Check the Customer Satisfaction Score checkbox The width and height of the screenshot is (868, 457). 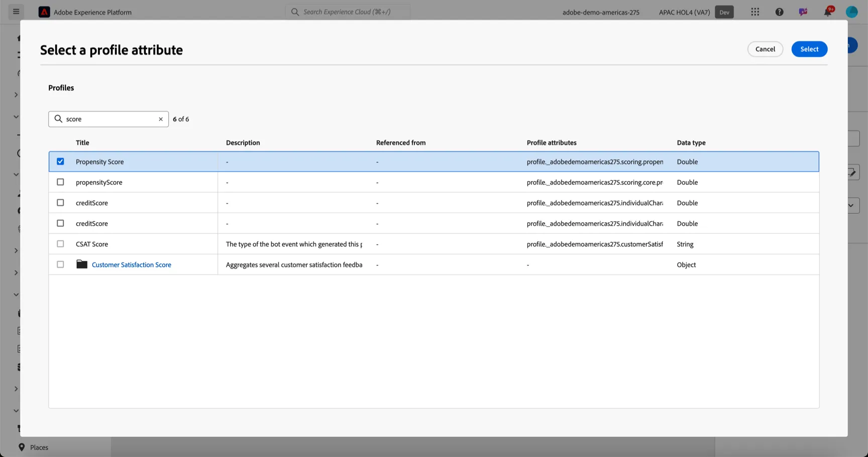pos(60,264)
